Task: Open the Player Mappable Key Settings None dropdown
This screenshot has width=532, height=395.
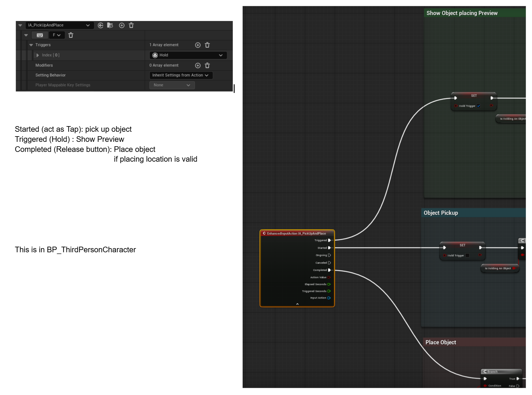Action: click(x=172, y=85)
